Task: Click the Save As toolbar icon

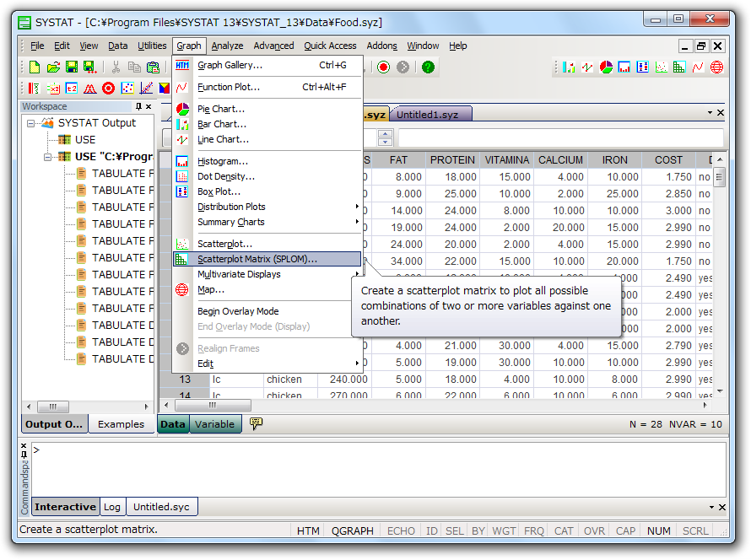Action: coord(89,67)
